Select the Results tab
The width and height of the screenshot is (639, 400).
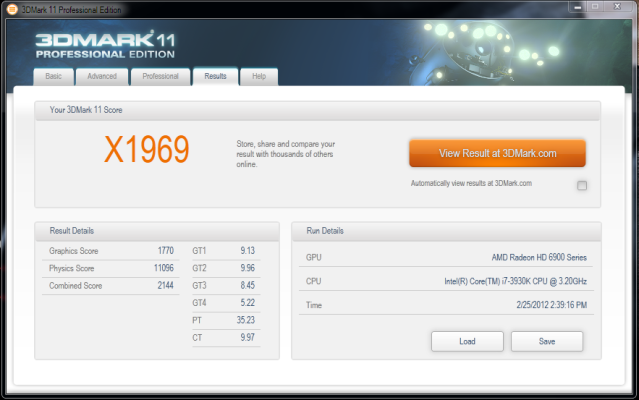click(x=215, y=76)
